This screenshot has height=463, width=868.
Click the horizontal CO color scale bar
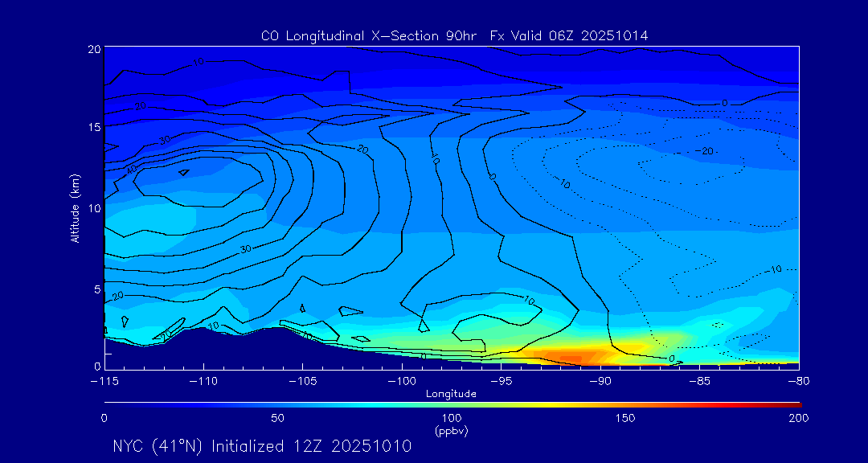452,405
